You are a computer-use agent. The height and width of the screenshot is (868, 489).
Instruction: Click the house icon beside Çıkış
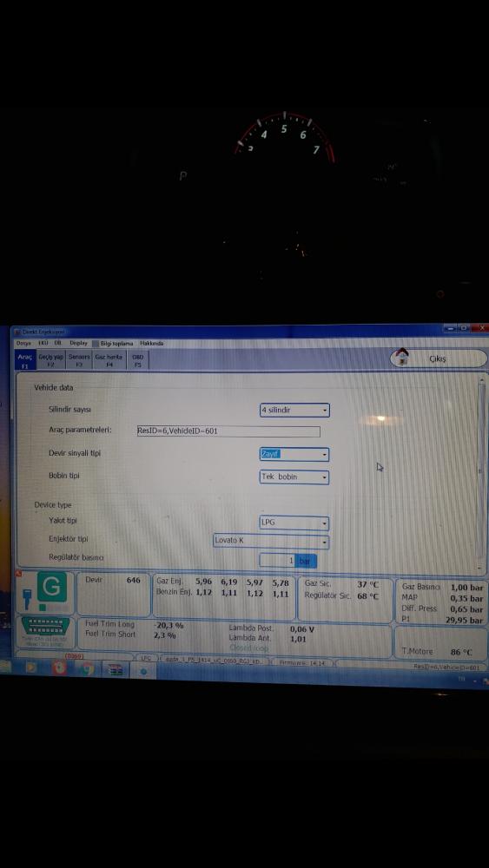click(x=403, y=357)
